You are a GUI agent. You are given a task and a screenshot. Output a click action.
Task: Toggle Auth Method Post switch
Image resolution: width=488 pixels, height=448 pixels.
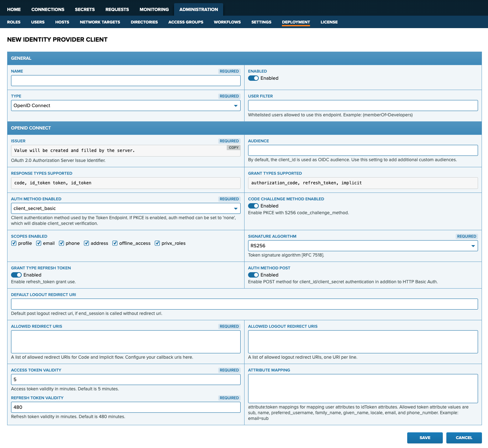(253, 275)
